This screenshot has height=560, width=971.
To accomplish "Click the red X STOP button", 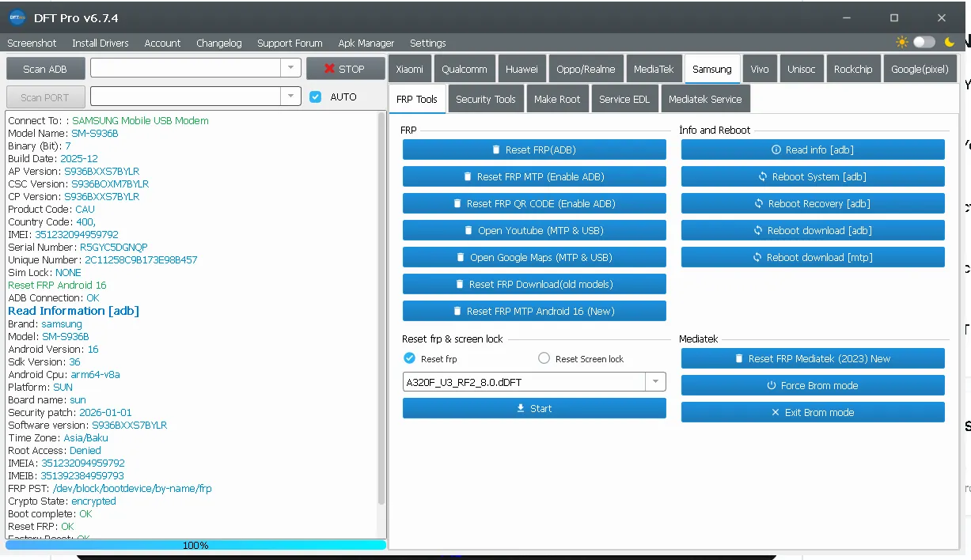I will [x=344, y=69].
